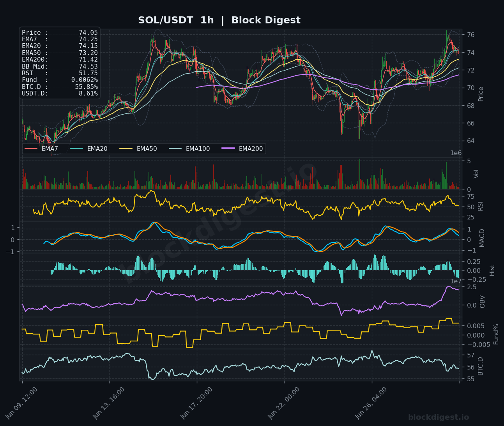Click the Jun 26, 04:00 date tick
504x426 pixels.
(x=371, y=403)
